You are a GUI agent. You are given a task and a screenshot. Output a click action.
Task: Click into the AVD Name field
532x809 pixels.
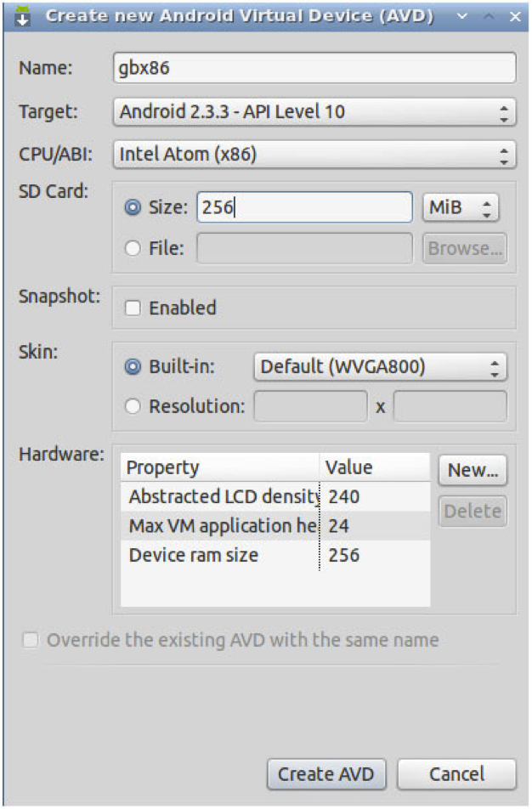pyautogui.click(x=314, y=68)
